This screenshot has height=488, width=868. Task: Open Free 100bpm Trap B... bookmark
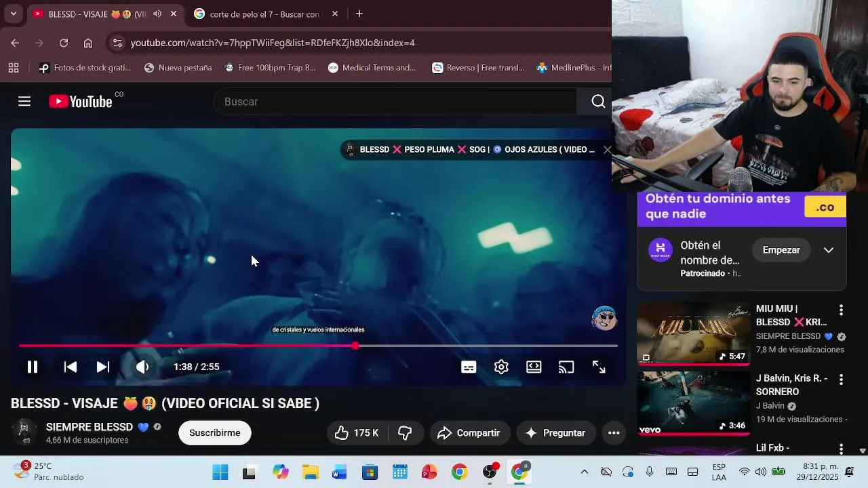[x=270, y=68]
